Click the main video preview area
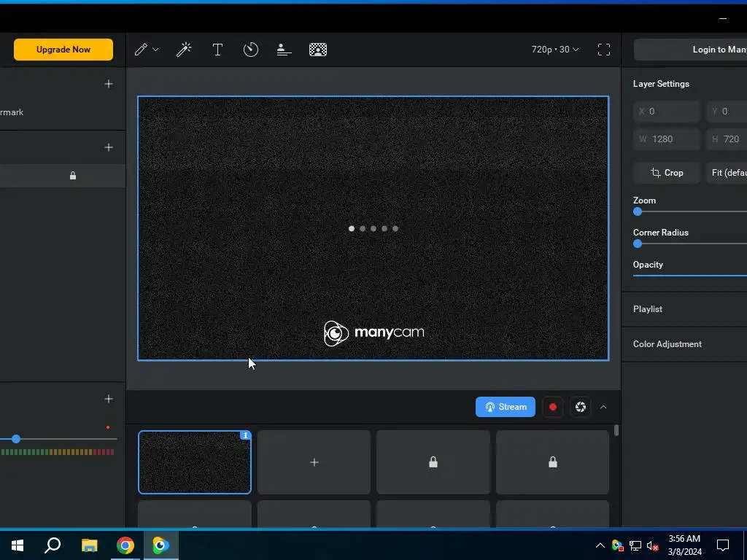The width and height of the screenshot is (747, 560). (x=373, y=228)
